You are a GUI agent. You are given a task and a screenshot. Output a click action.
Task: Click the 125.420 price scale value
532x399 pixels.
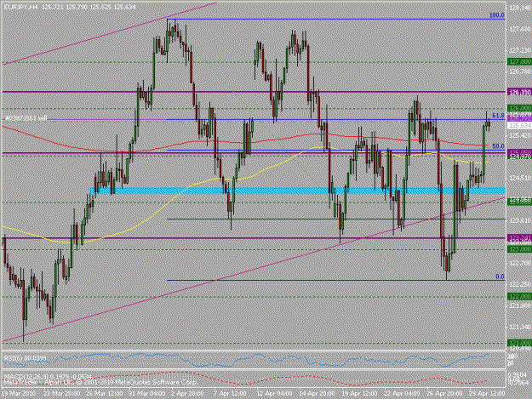click(520, 135)
